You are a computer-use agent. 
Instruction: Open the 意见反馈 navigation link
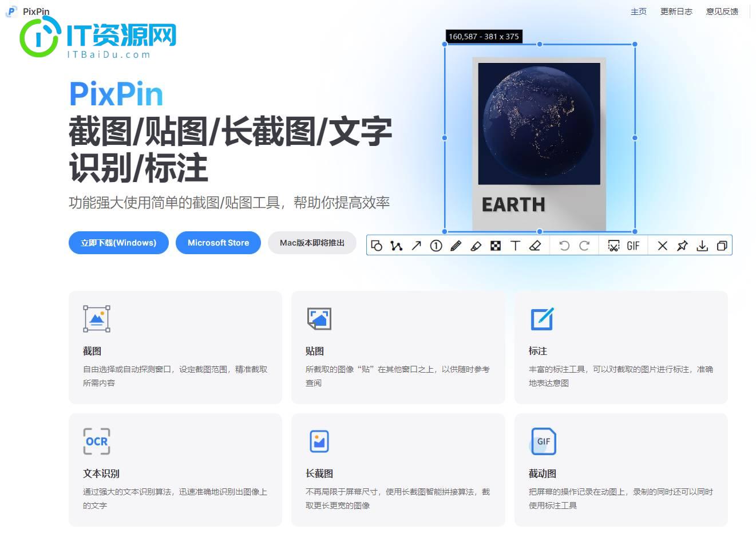722,11
